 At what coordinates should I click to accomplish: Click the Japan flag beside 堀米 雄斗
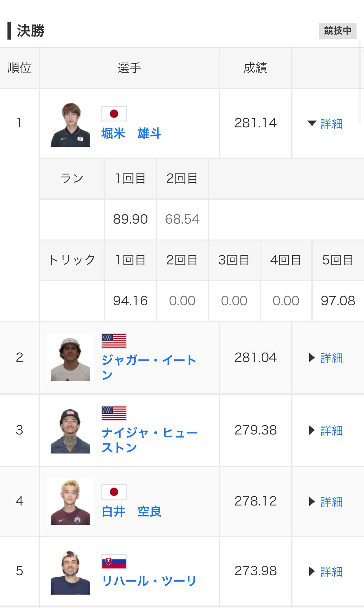click(114, 114)
